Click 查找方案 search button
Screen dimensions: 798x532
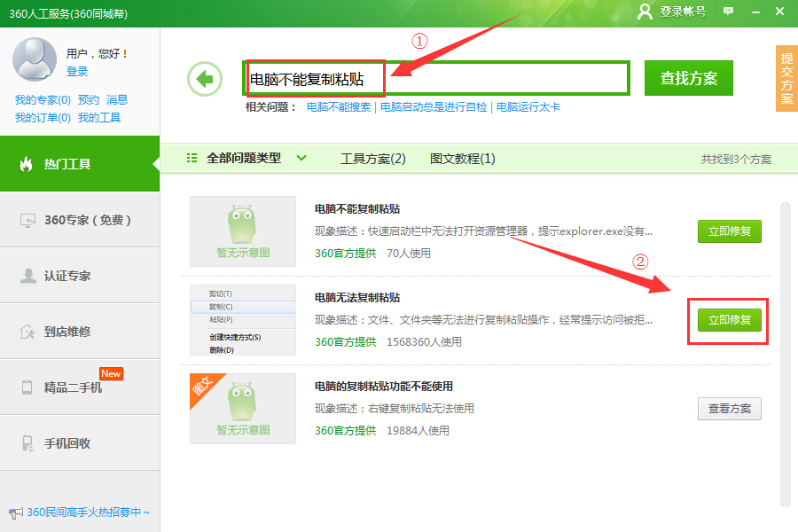coord(689,78)
